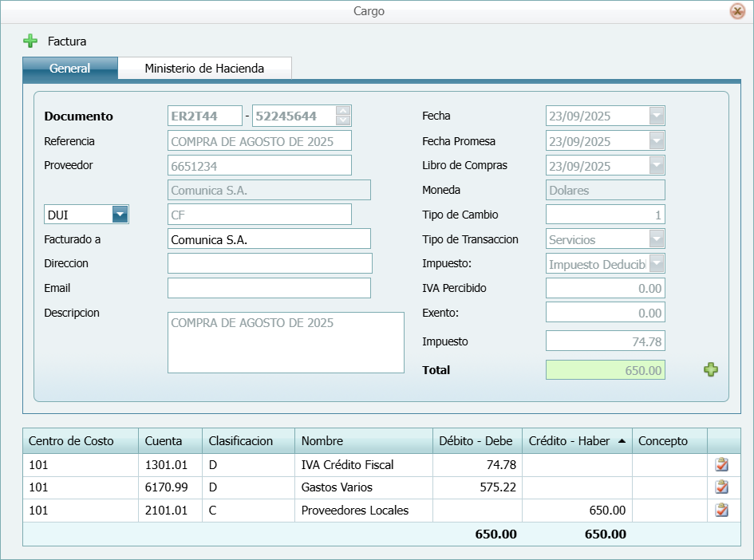Viewport: 754px width, 560px height.
Task: Expand the Libro de Compras date dropdown
Action: pos(656,166)
